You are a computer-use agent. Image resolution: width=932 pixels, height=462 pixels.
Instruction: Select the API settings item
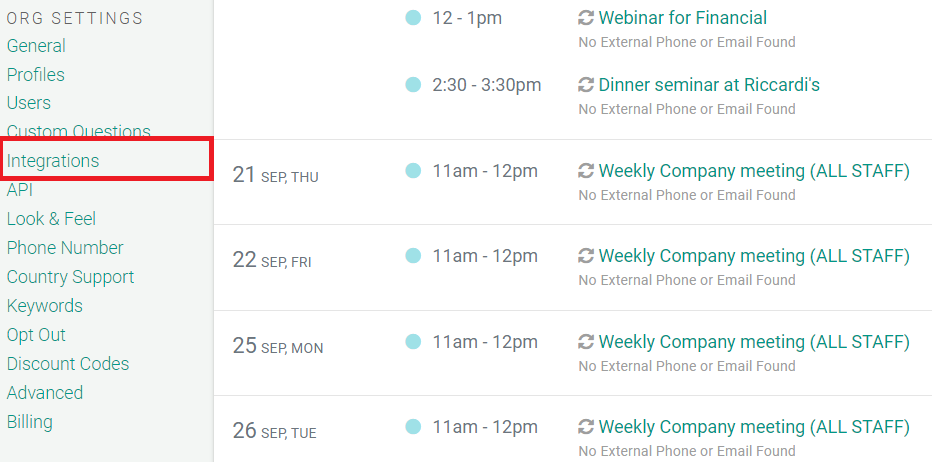click(20, 190)
